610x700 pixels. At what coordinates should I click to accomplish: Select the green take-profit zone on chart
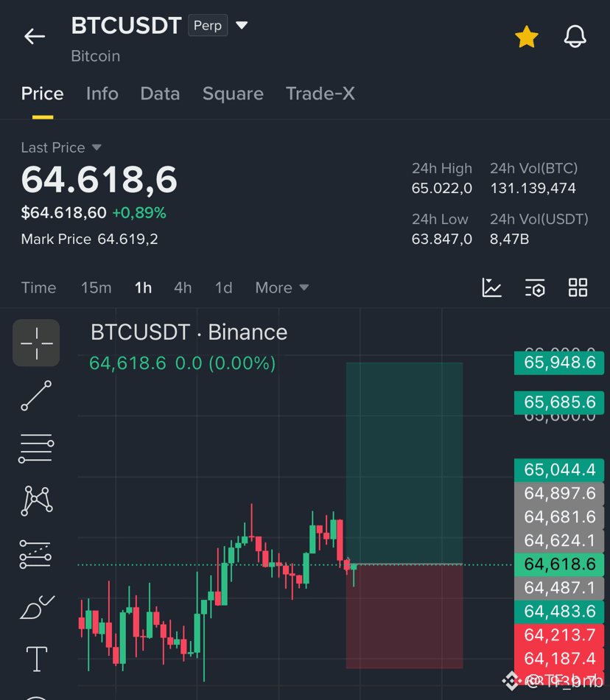404,463
